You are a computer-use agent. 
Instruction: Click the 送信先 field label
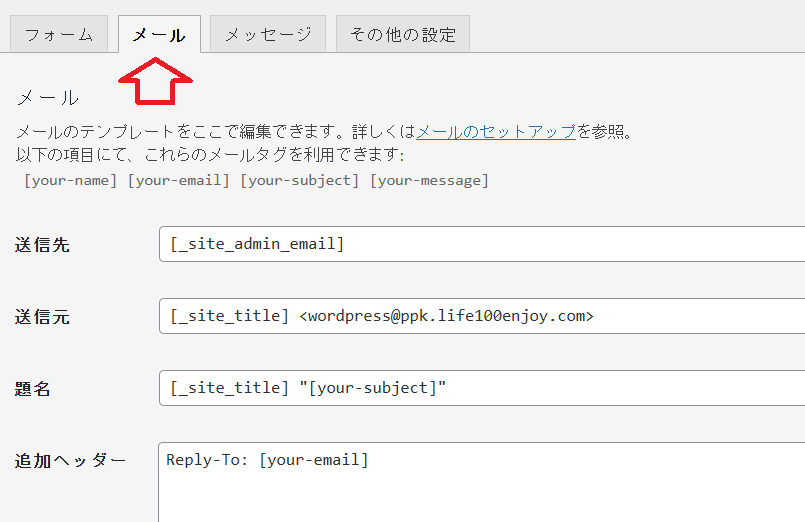pos(42,245)
